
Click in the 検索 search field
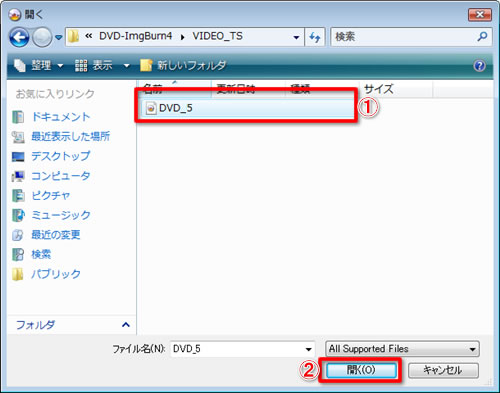tap(403, 37)
